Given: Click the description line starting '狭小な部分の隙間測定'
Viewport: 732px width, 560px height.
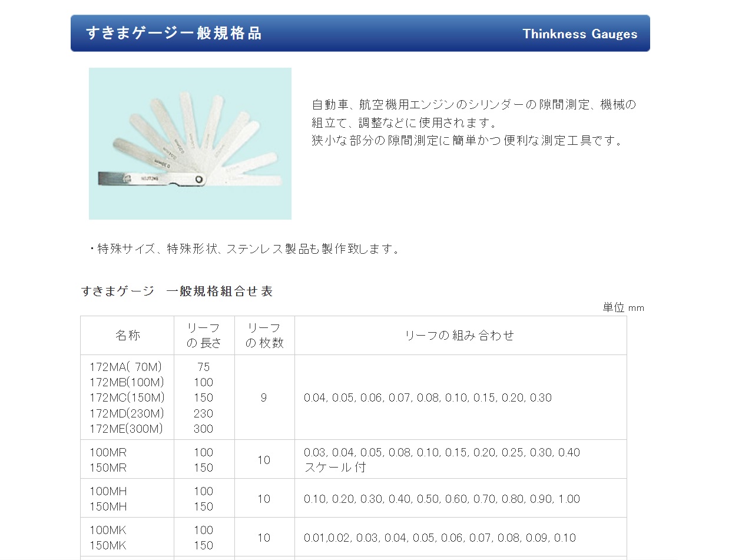Looking at the screenshot, I should pyautogui.click(x=468, y=141).
